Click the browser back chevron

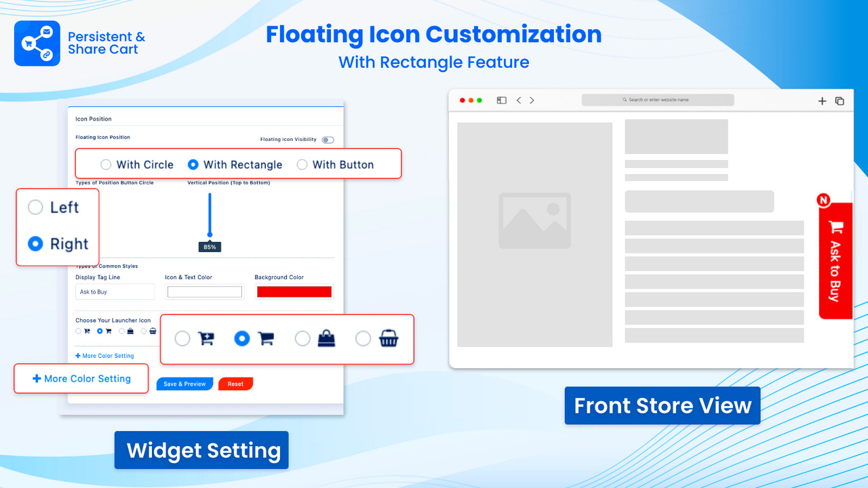click(x=518, y=100)
